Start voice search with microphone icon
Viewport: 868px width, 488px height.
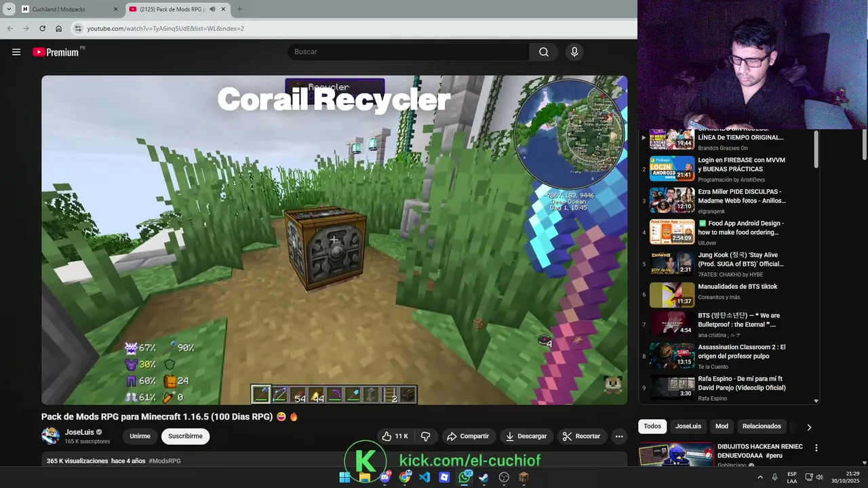[x=574, y=52]
